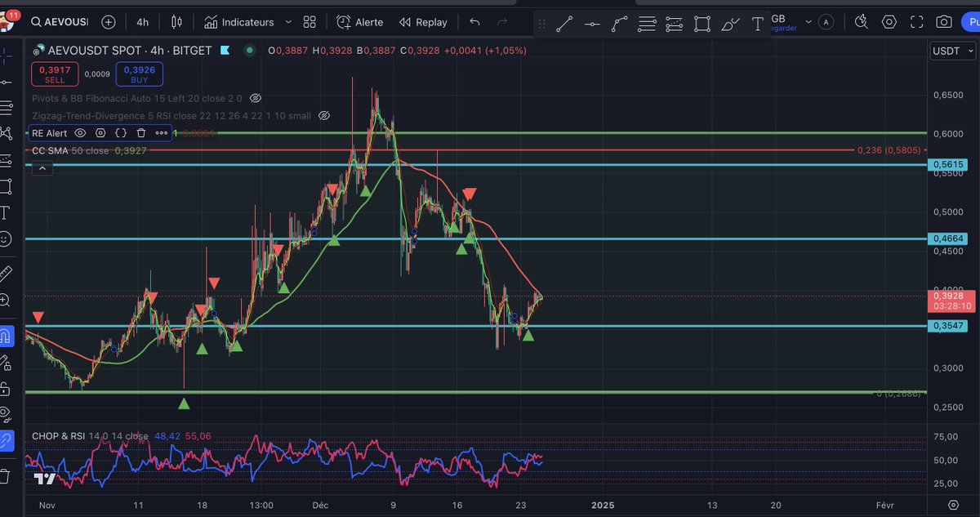Toggle stay in drawing mode pencil-lock icon
This screenshot has width=980, height=517.
click(5, 362)
